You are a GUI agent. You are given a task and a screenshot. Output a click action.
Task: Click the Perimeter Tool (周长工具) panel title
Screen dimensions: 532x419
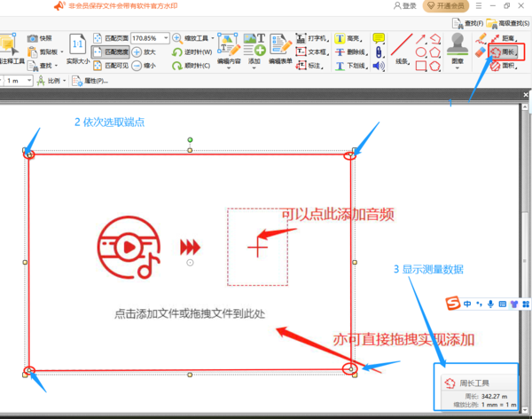click(474, 383)
